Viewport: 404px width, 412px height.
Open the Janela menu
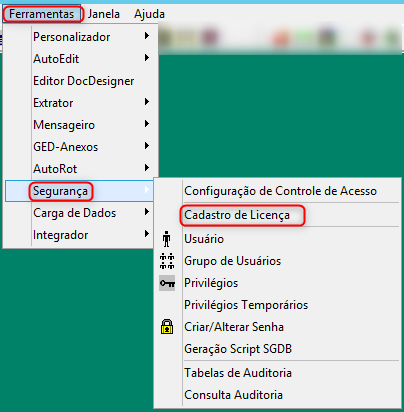point(104,14)
